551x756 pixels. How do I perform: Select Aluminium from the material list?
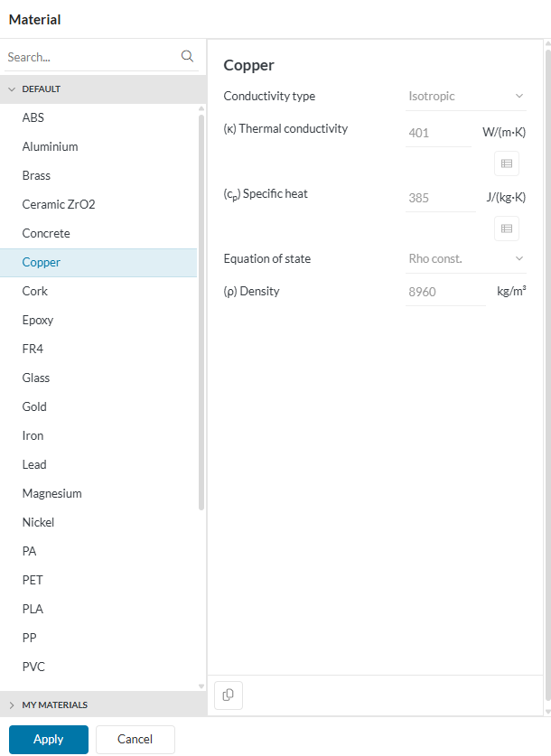tap(51, 146)
